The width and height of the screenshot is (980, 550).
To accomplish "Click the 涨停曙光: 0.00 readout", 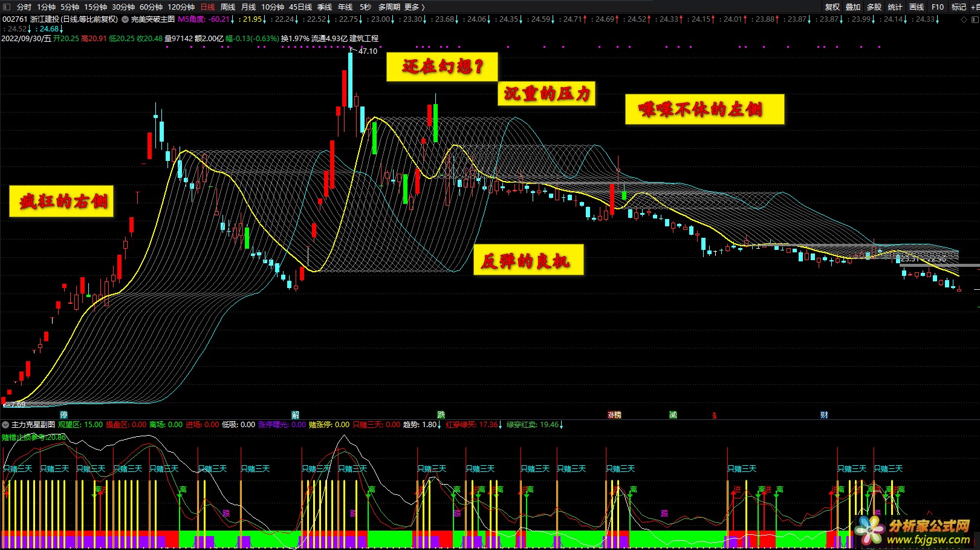I will [282, 425].
